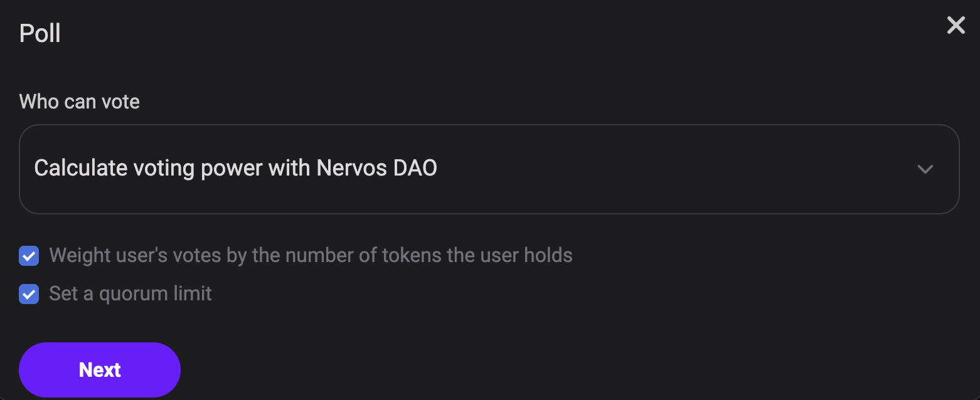Click the blue checkmark icon beside quorum limit

point(29,294)
